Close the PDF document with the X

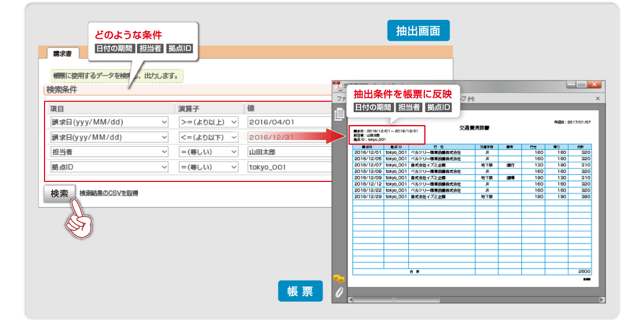pos(598,99)
